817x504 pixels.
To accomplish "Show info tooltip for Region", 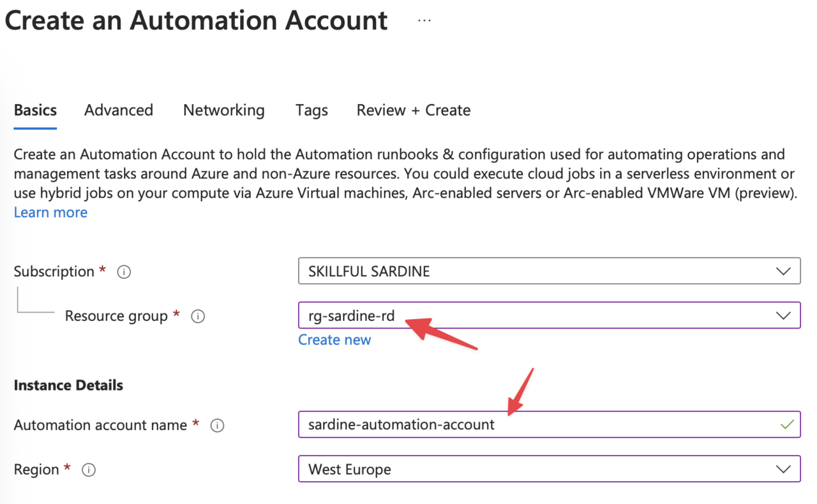I will tap(89, 470).
